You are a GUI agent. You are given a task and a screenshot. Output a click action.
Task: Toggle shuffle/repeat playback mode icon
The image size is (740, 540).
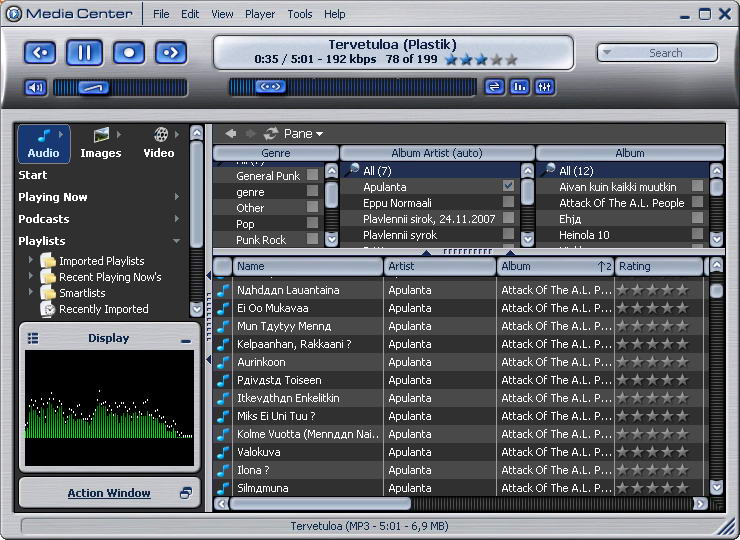(x=494, y=87)
